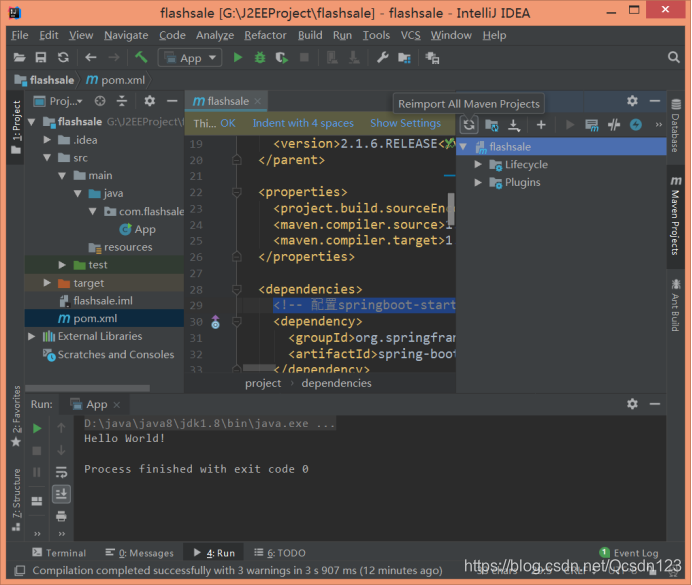Screen dimensions: 692x585
Task: Open Project panel gear options
Action: pos(150,101)
